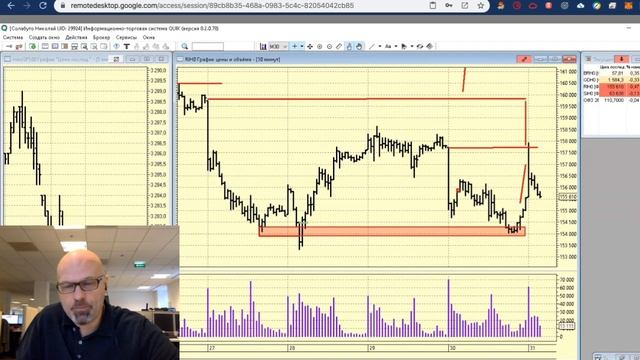Select the BRH0 row in quotes table
This screenshot has width=640, height=360.
click(x=612, y=73)
